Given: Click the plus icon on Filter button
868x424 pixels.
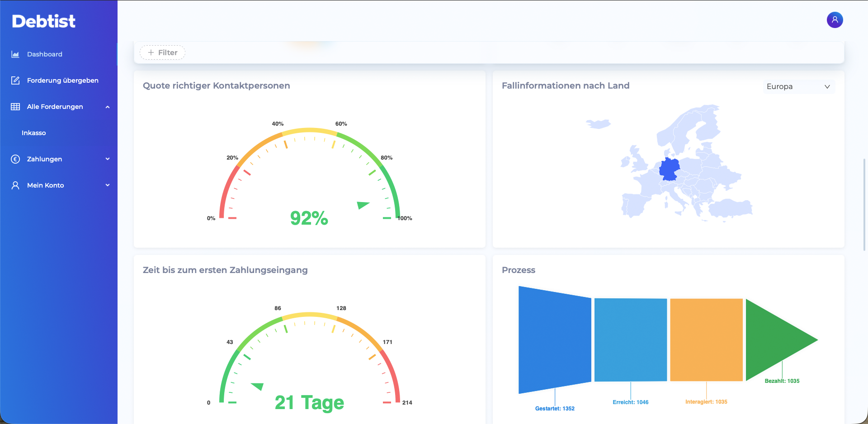Looking at the screenshot, I should 151,52.
